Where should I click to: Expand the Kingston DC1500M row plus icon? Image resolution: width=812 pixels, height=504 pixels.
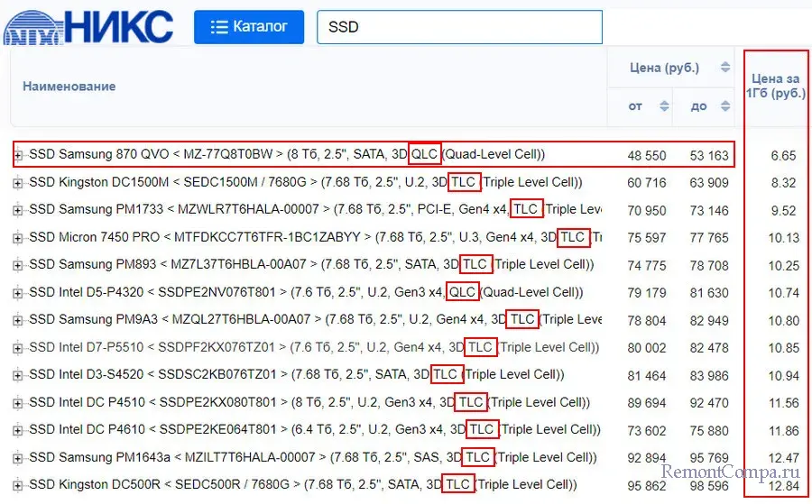18,183
